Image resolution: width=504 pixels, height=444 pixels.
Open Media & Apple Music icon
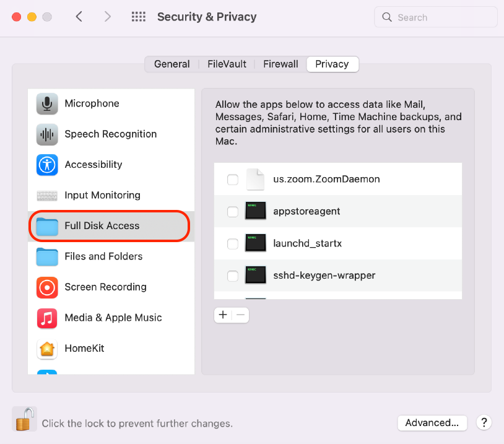pyautogui.click(x=47, y=318)
